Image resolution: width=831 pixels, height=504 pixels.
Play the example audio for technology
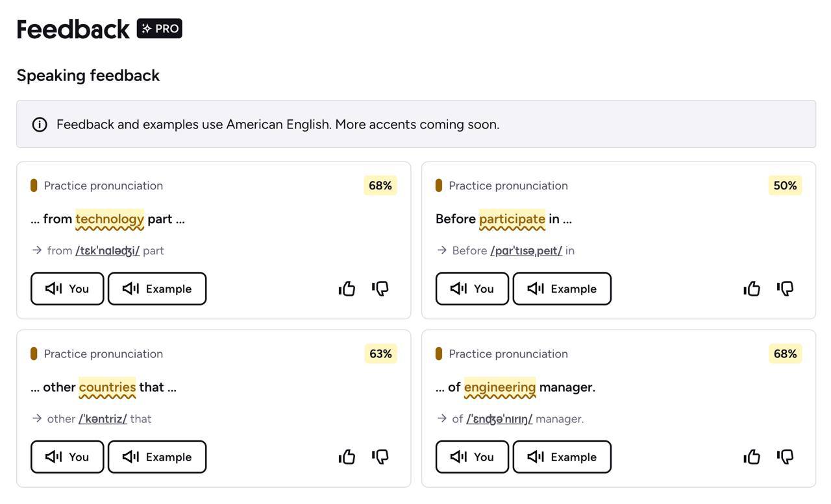pos(157,289)
